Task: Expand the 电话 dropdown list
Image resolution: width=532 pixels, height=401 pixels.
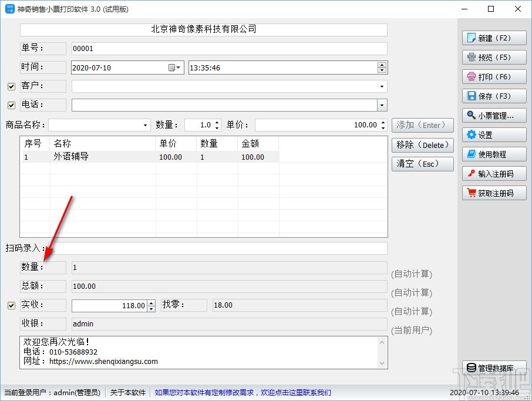Action: (x=382, y=105)
